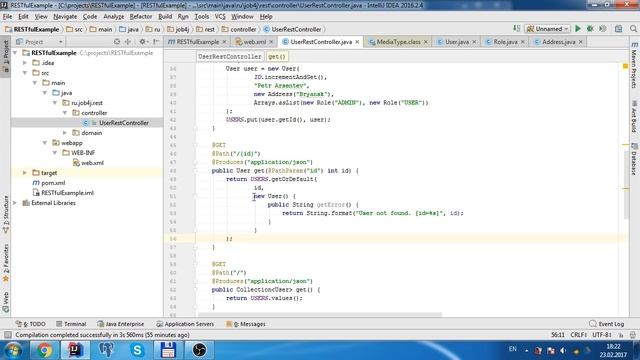The width and height of the screenshot is (640, 360).
Task: Start debugging with the green bug icon
Action: pos(590,29)
